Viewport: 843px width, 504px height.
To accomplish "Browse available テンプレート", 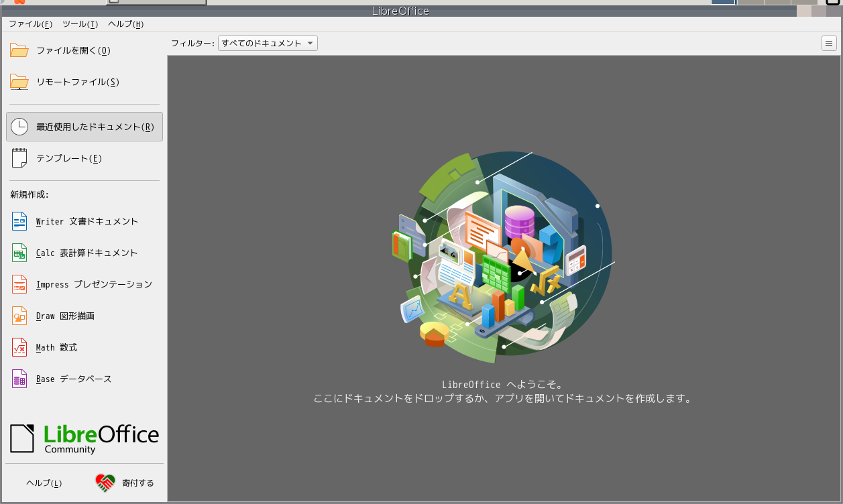I will pyautogui.click(x=67, y=158).
